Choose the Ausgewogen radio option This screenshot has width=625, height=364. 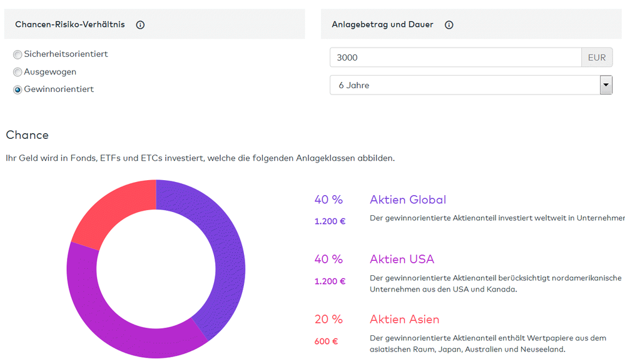pyautogui.click(x=18, y=73)
